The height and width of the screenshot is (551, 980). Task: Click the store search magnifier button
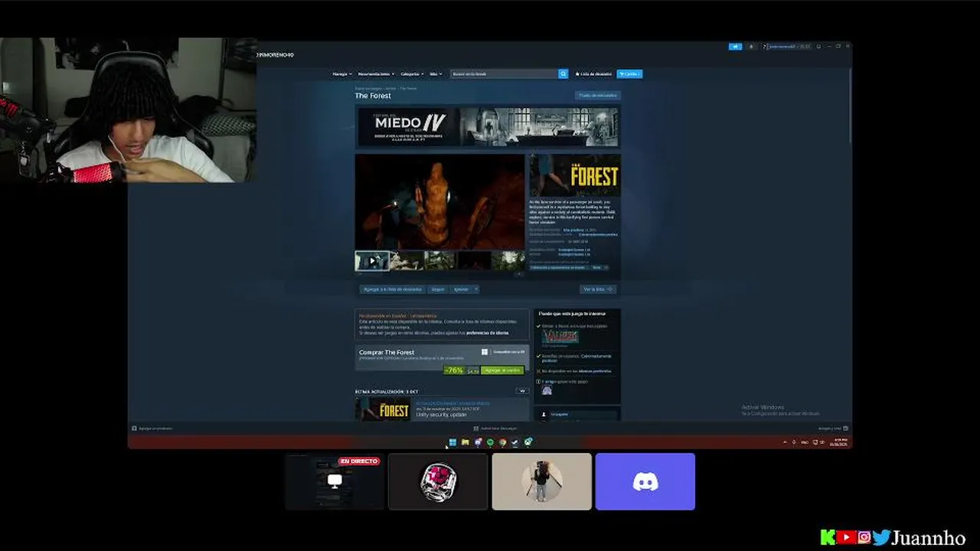tap(563, 74)
